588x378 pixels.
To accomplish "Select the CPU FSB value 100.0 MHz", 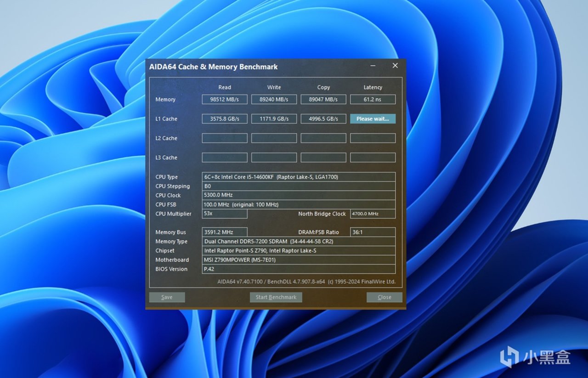I will click(299, 204).
